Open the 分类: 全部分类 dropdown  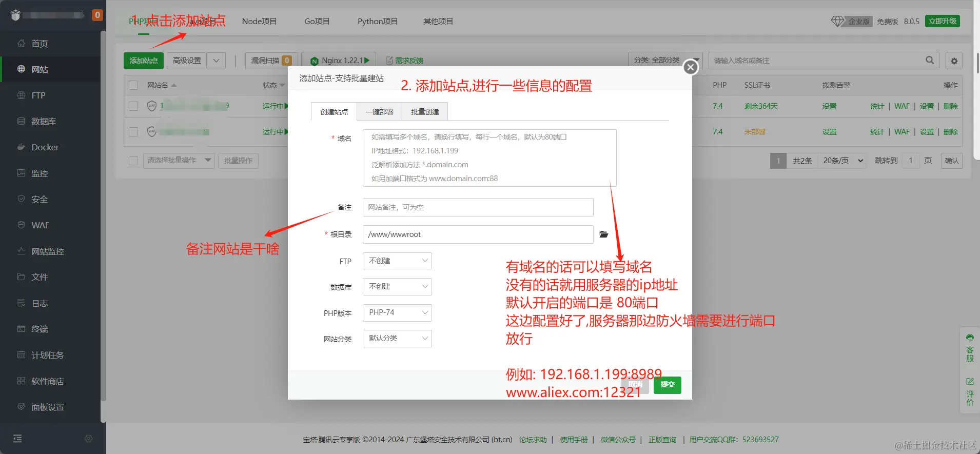[x=665, y=61]
